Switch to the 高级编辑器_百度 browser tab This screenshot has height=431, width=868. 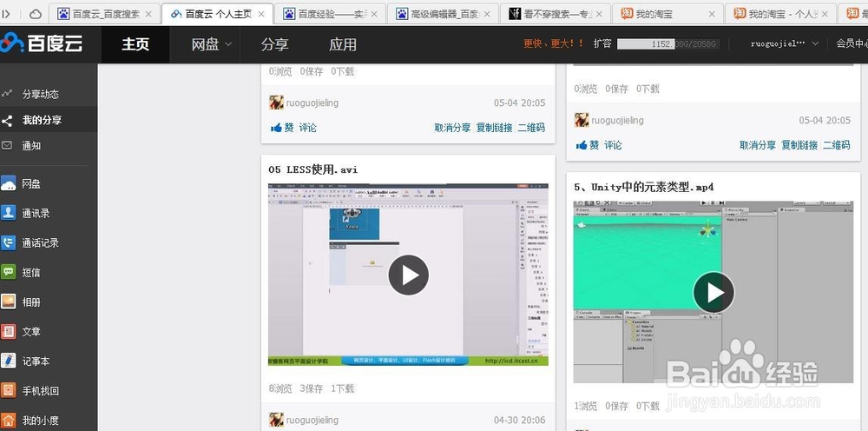click(443, 14)
